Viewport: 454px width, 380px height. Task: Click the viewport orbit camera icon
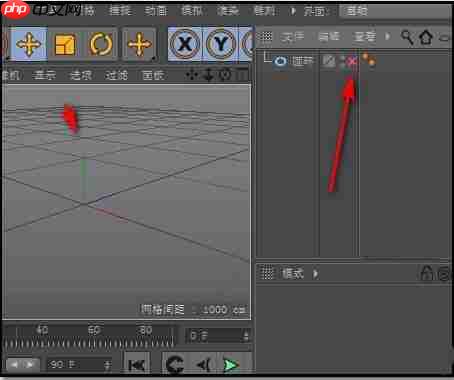pos(225,75)
